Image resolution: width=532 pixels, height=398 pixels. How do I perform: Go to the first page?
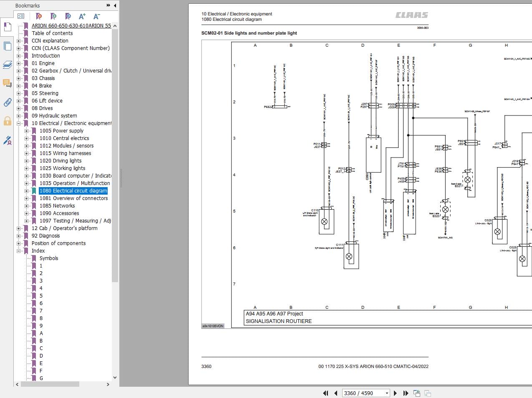326,393
